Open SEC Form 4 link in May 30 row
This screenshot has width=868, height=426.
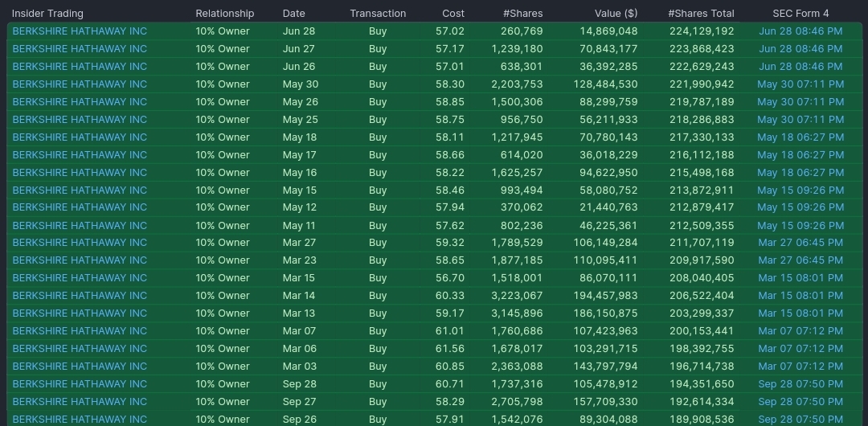[x=800, y=84]
